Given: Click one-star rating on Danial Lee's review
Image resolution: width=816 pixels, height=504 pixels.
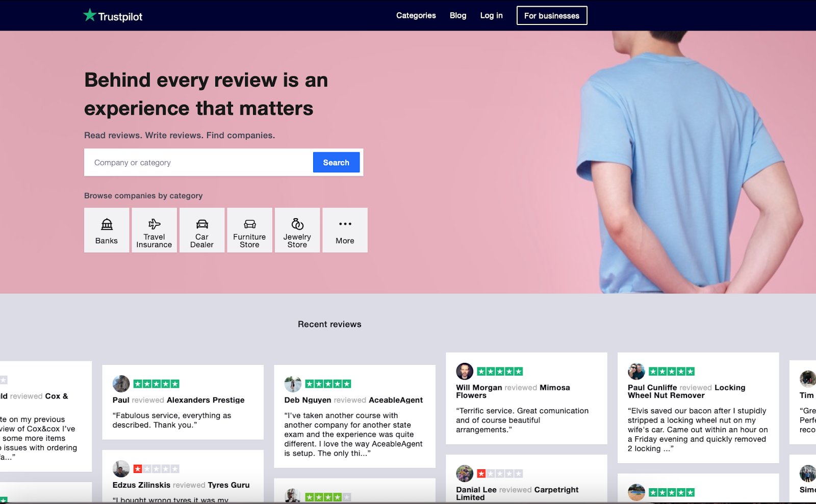Looking at the screenshot, I should [500, 473].
